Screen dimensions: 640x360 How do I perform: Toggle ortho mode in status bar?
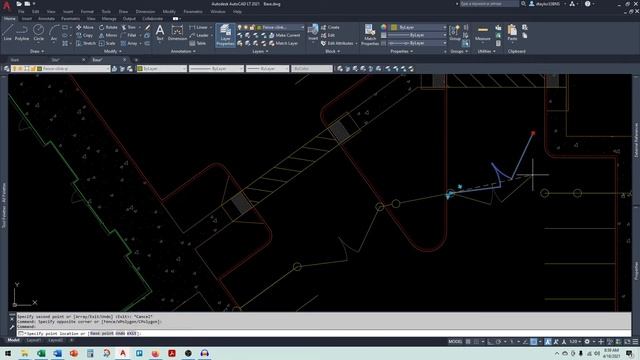(x=490, y=342)
